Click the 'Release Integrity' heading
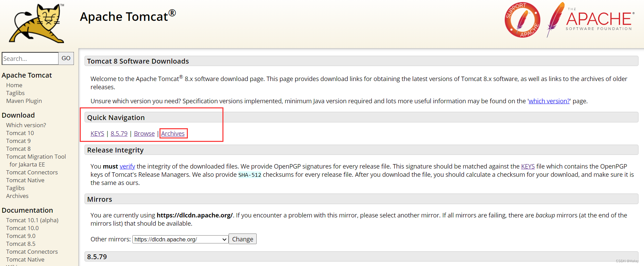The width and height of the screenshot is (644, 266). [115, 150]
